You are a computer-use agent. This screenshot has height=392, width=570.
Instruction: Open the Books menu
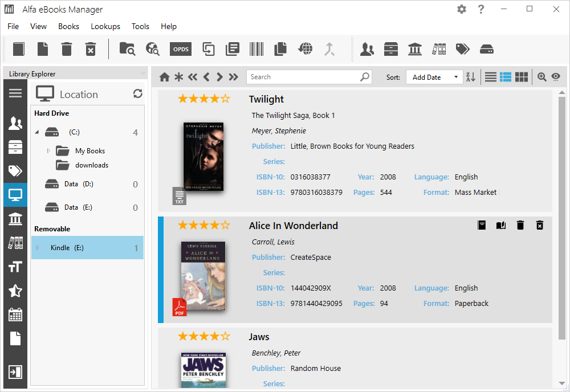pyautogui.click(x=69, y=27)
